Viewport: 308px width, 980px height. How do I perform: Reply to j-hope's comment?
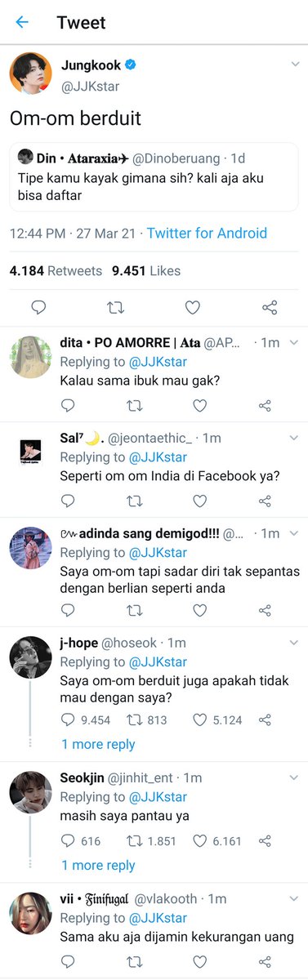69,719
